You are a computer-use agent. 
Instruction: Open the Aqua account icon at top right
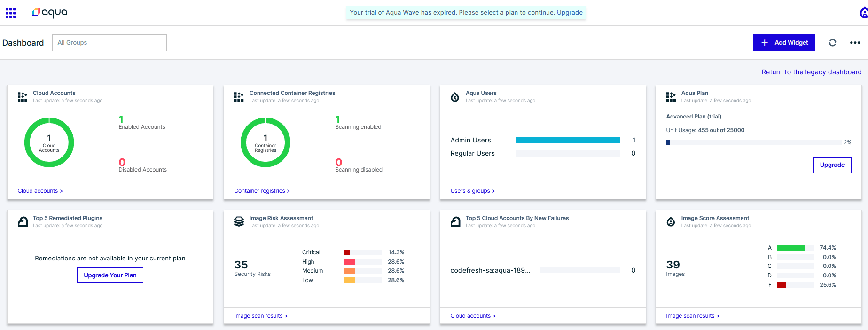[x=864, y=13]
